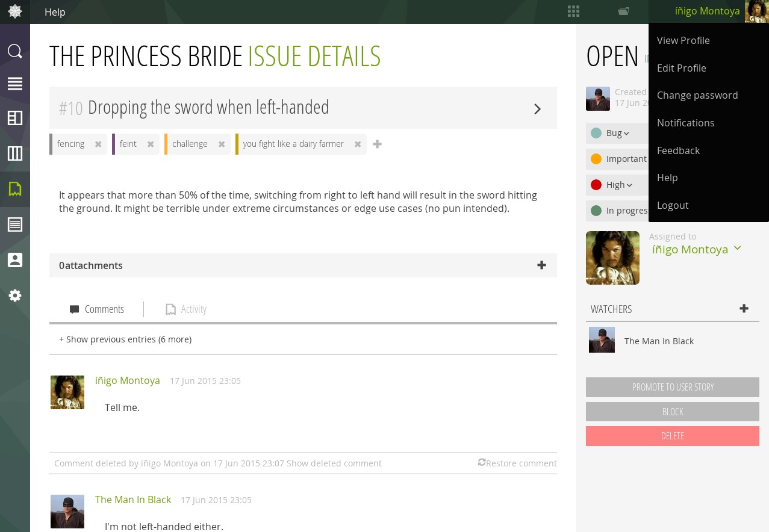Click the user avatar in top bar
769x532 pixels.
pos(756,11)
